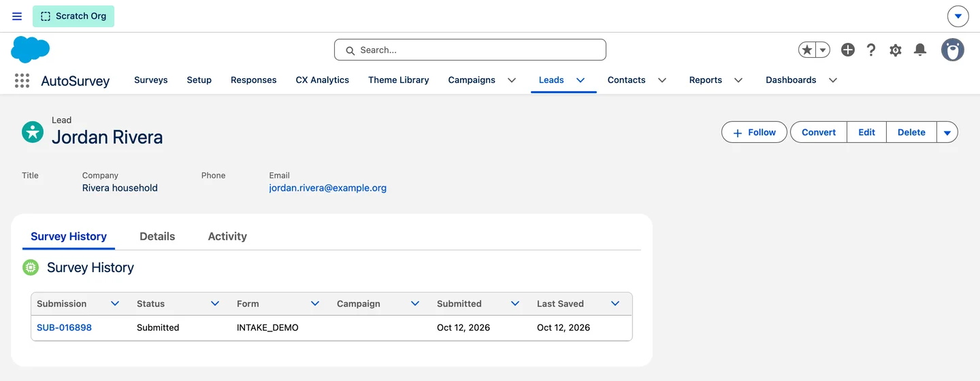Click the Lead record icon
This screenshot has width=980, height=381.
tap(33, 132)
